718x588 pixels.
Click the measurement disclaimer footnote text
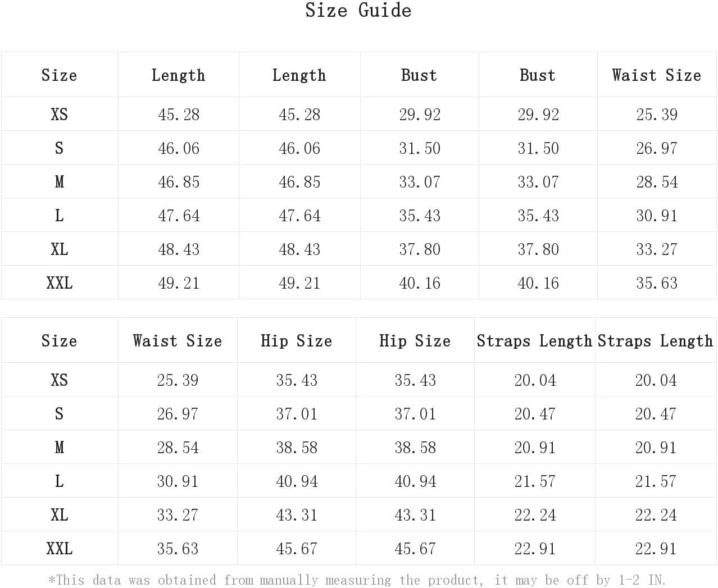(x=357, y=580)
